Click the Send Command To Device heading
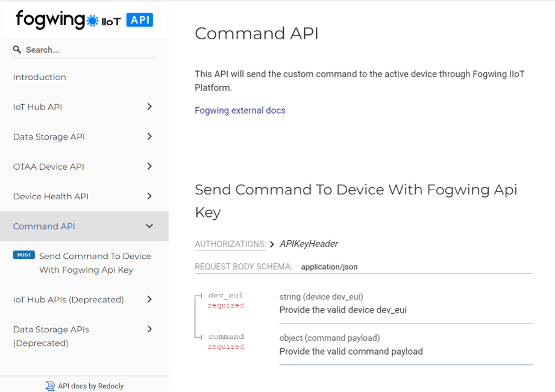The height and width of the screenshot is (392, 555). tap(356, 201)
